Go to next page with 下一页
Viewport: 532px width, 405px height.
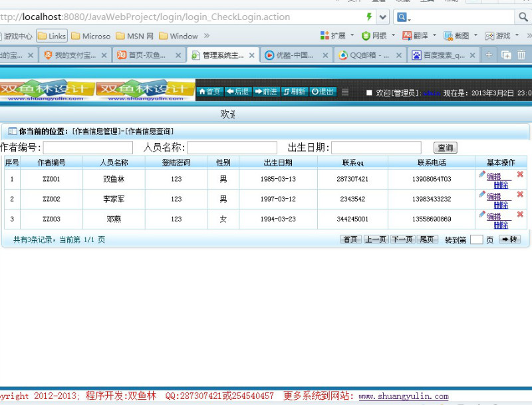pyautogui.click(x=402, y=239)
